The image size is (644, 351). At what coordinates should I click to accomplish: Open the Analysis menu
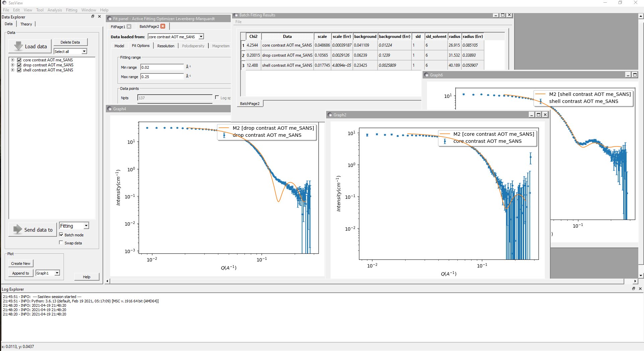(x=55, y=10)
